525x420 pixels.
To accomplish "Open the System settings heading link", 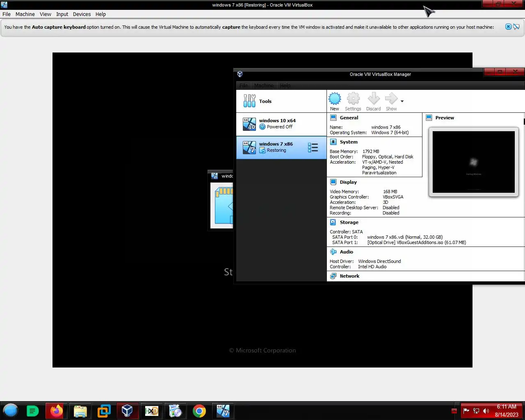I will (x=349, y=142).
